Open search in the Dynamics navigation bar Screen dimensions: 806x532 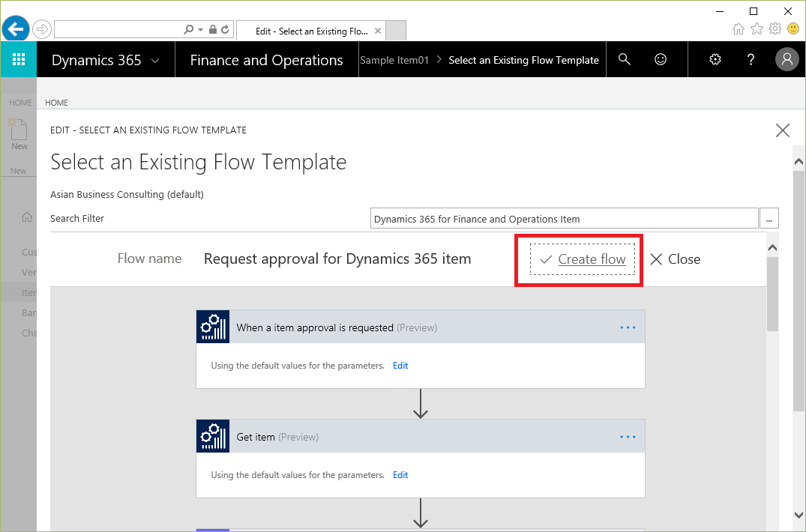click(625, 59)
